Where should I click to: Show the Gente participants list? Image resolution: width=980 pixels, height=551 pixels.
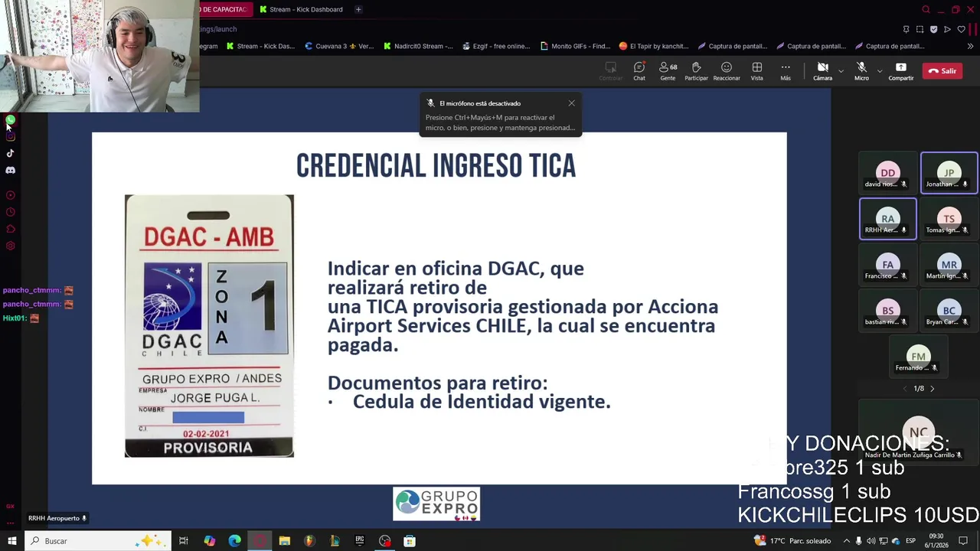[668, 71]
